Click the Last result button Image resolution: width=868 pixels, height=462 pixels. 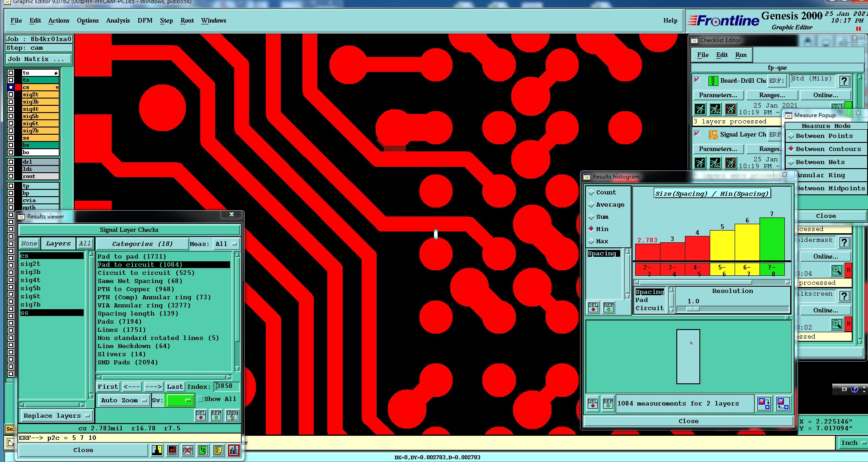click(x=175, y=387)
